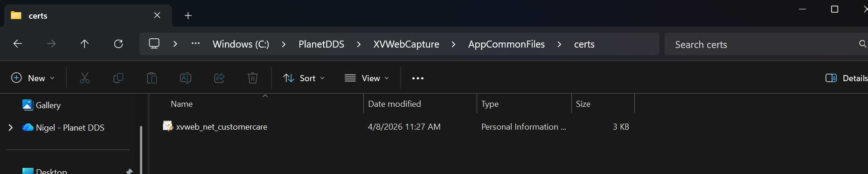Image resolution: width=868 pixels, height=174 pixels.
Task: Open See more ellipsis menu in toolbar
Action: pos(418,78)
